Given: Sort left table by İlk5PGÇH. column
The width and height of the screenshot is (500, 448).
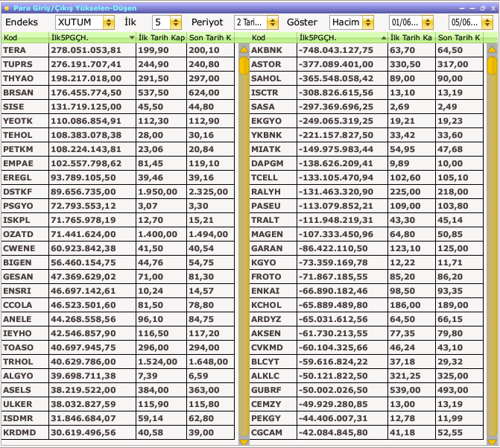Looking at the screenshot, I should (92, 38).
